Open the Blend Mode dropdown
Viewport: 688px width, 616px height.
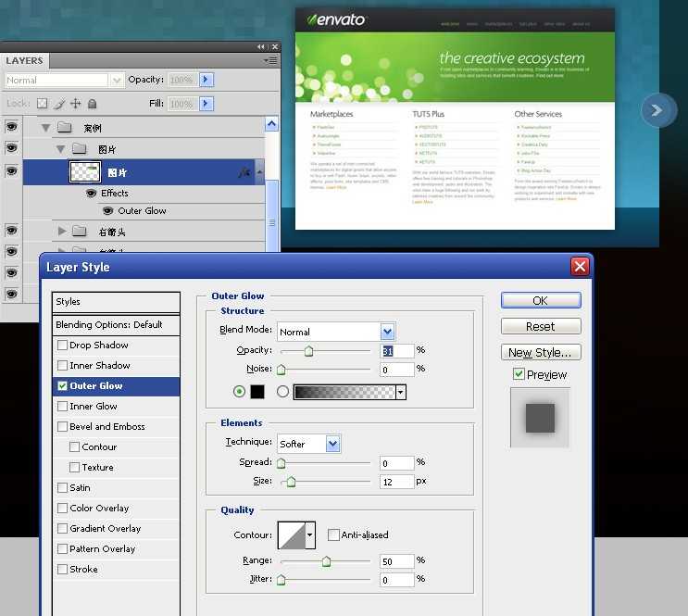[x=387, y=332]
